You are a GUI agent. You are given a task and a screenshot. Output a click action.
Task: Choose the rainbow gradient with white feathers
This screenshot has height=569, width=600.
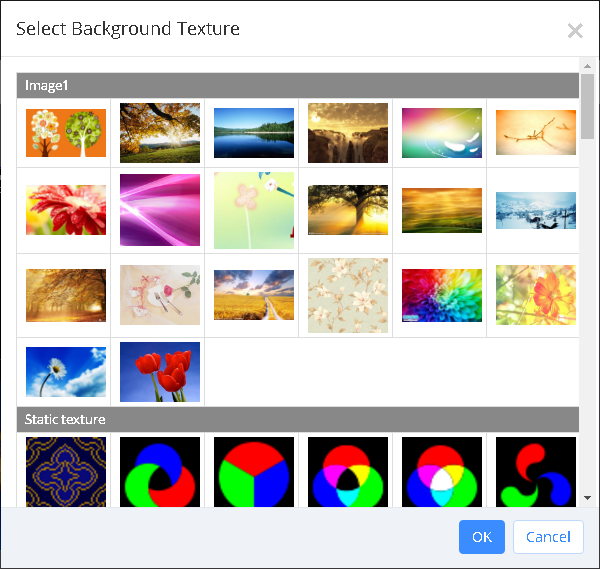(x=442, y=133)
